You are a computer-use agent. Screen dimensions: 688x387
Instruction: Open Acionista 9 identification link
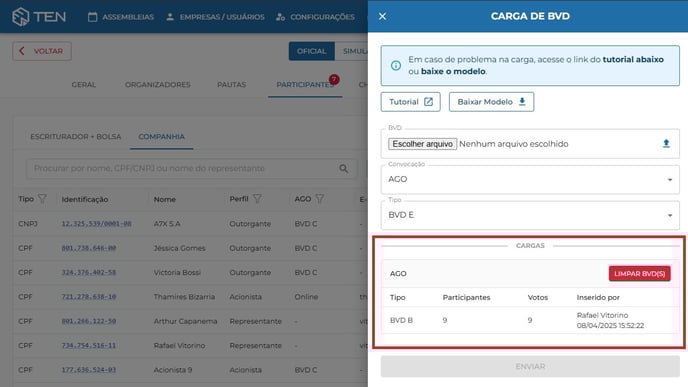tap(89, 370)
